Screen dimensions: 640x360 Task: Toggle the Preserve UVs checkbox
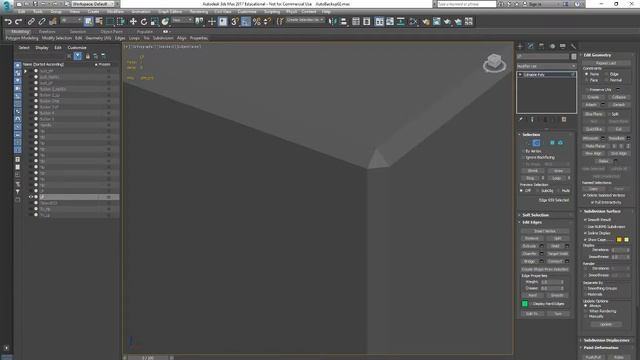[587, 90]
